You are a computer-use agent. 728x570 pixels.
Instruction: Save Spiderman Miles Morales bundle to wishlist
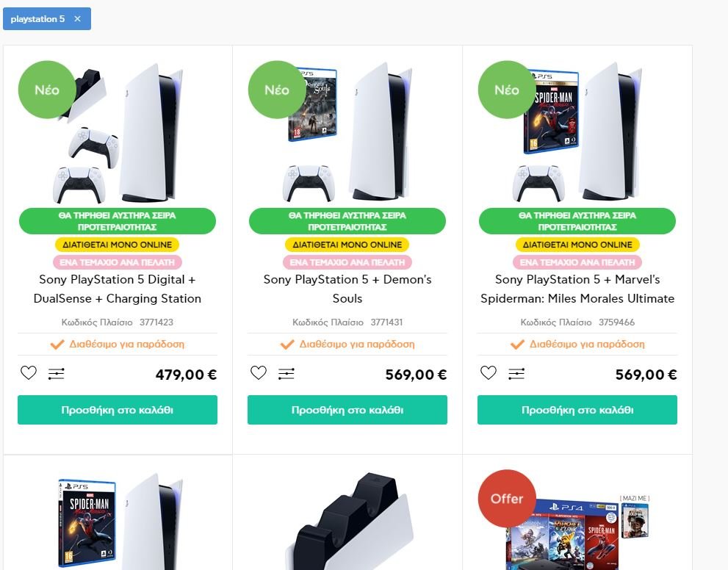[489, 372]
